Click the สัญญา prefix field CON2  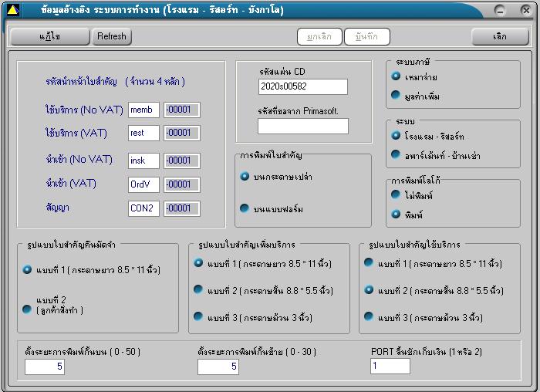point(143,208)
